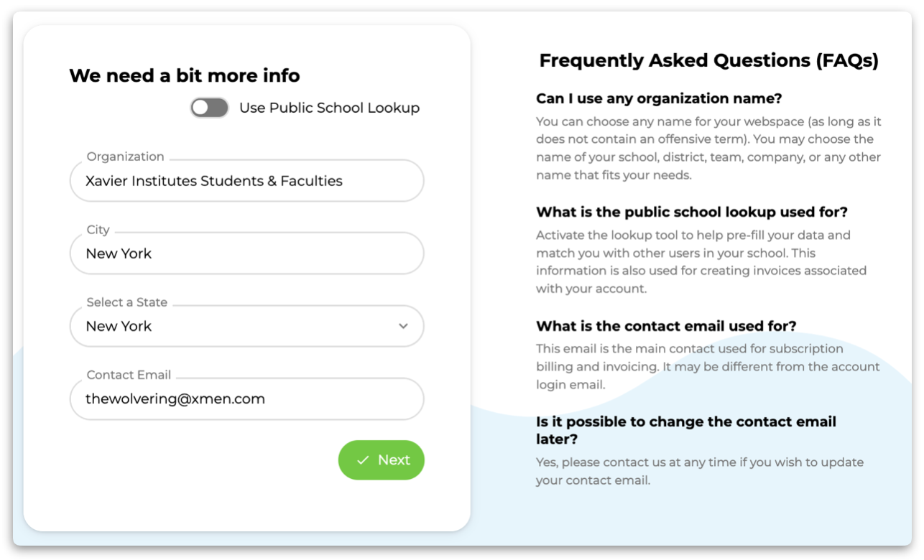
Task: Click the 'Select a State' label text
Action: [x=126, y=302]
